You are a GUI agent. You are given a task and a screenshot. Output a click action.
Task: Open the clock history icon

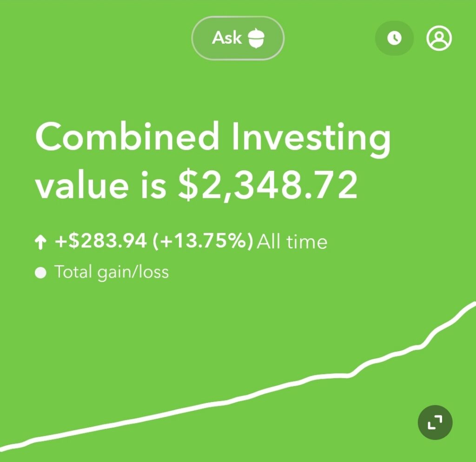click(x=394, y=38)
